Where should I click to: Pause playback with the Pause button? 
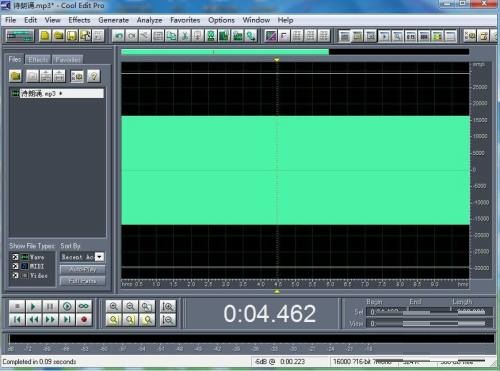coord(50,306)
